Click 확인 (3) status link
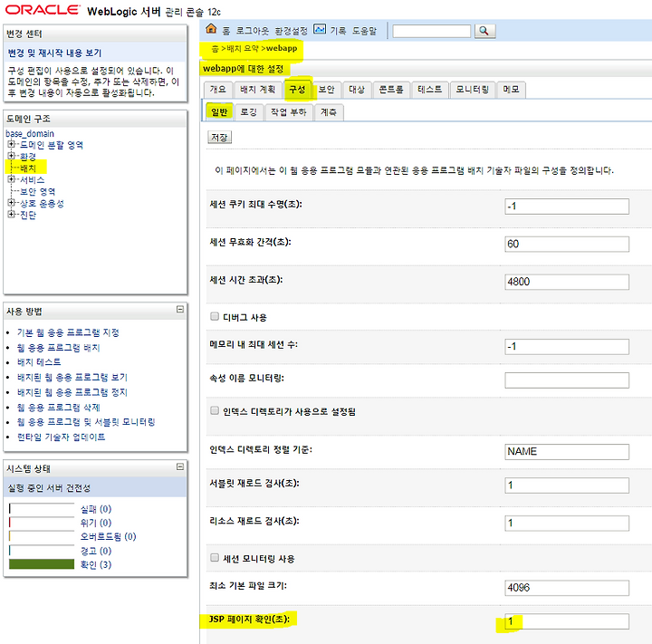652x644 pixels. coord(96,564)
